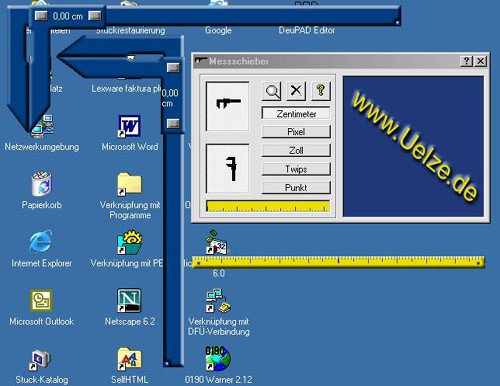Switch units to Punkt
The image size is (500, 386).
tap(296, 188)
